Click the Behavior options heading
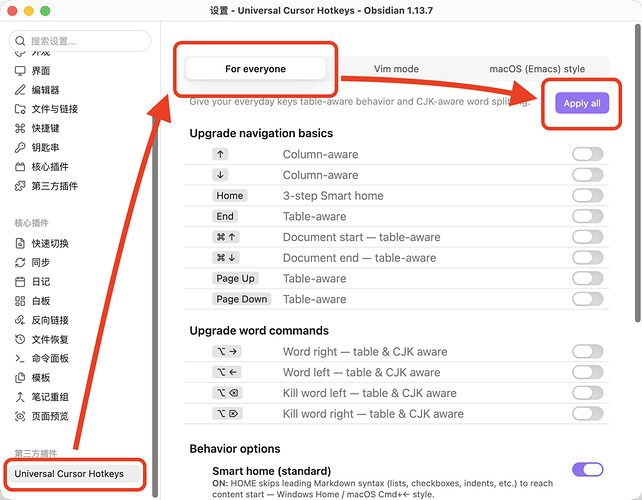642x500 pixels. click(235, 449)
